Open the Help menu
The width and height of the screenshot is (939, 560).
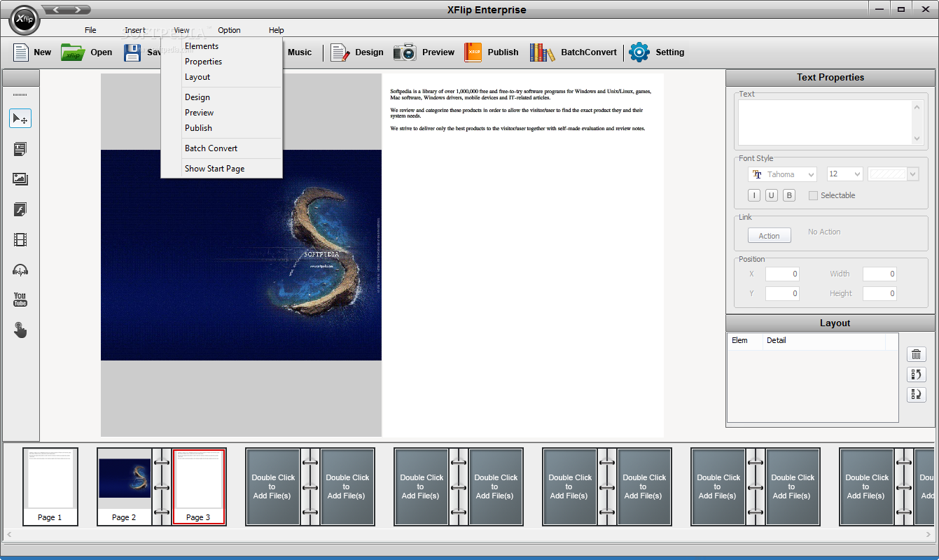coord(277,30)
